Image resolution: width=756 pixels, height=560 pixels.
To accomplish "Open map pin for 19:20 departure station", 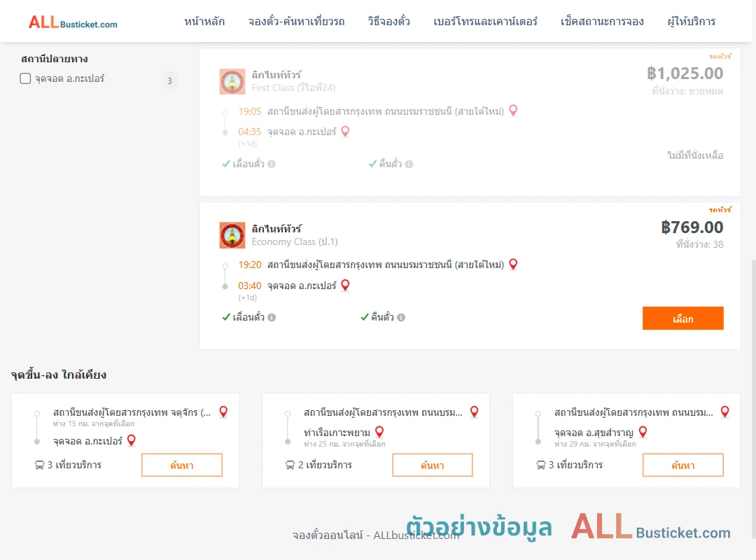I will tap(514, 264).
